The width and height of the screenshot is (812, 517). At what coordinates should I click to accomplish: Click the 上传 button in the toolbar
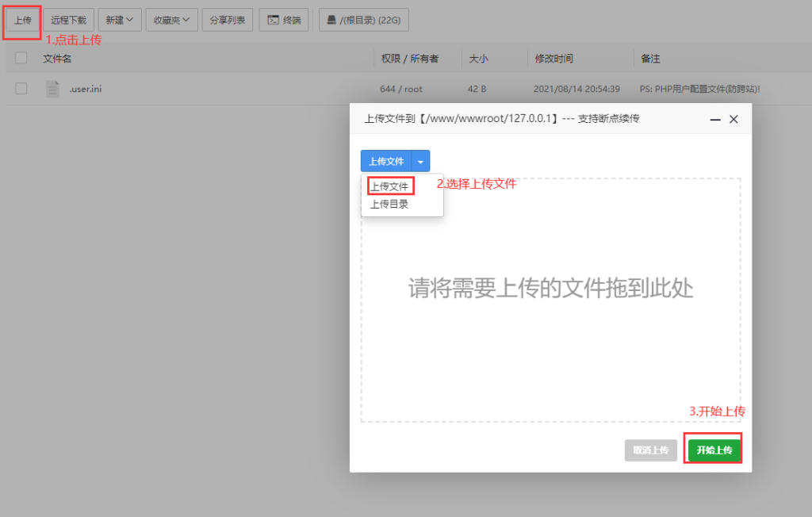[x=21, y=19]
